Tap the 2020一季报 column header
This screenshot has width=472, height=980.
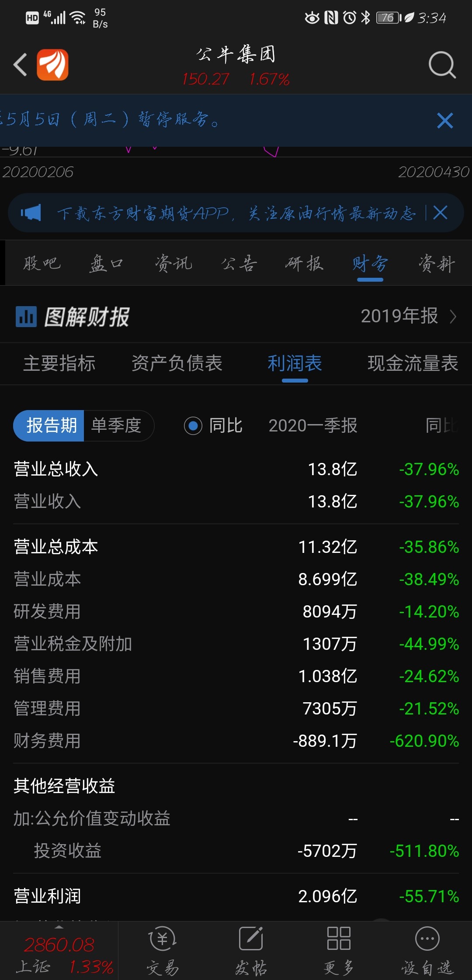313,425
